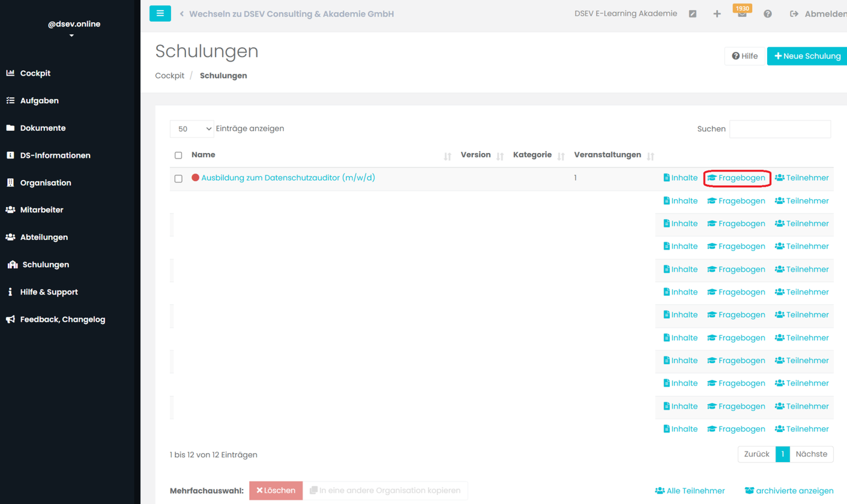Open DS-Informationen in the sidebar
Viewport: 847px width, 504px height.
(48, 155)
